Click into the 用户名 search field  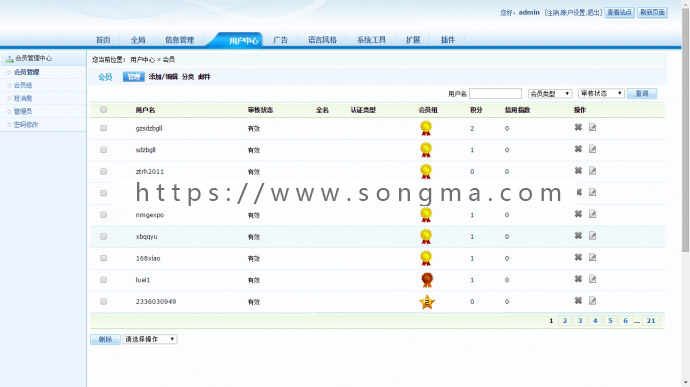pyautogui.click(x=495, y=93)
